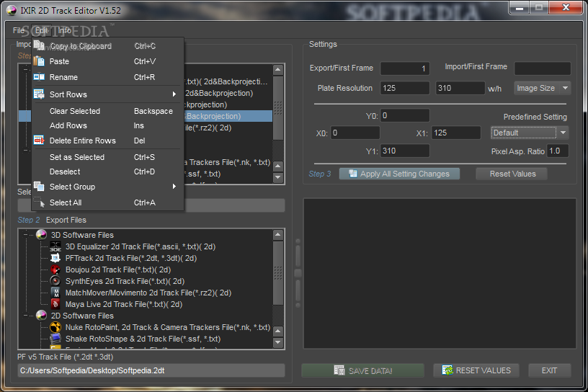The image size is (588, 392).
Task: Click the Copy to Clipboard menu icon
Action: (x=39, y=45)
